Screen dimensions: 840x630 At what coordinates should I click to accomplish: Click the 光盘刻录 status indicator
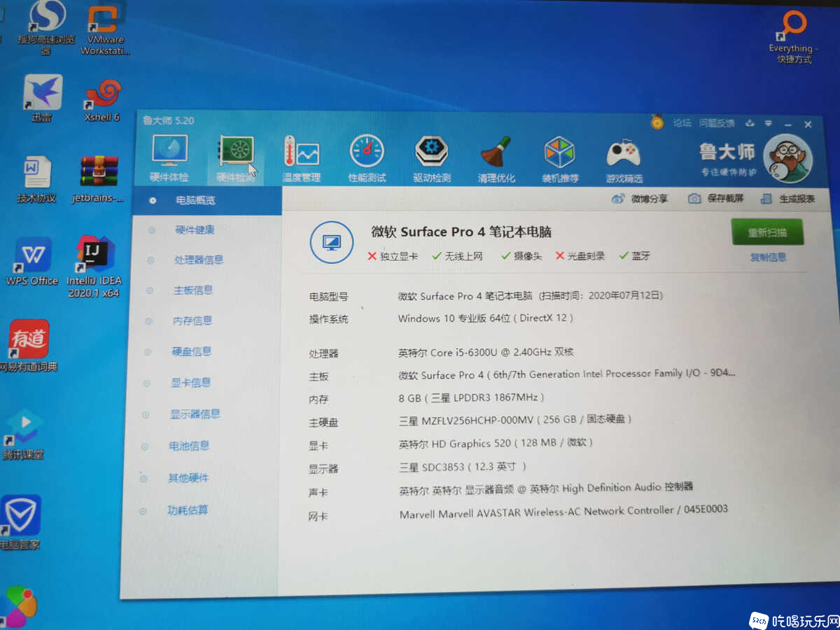pos(580,256)
